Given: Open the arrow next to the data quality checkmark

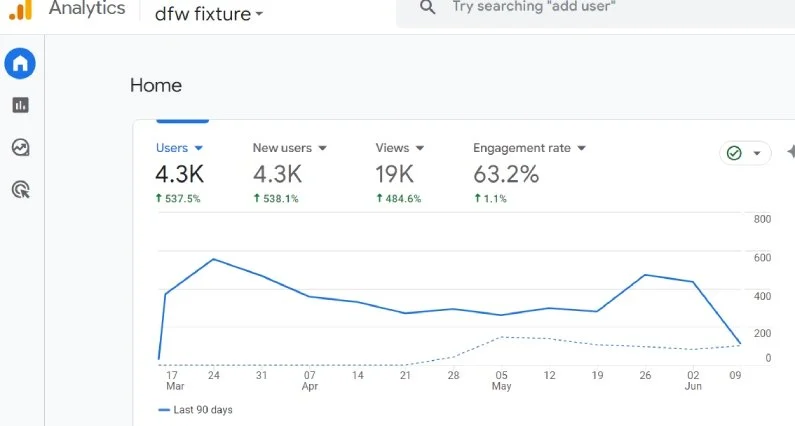Looking at the screenshot, I should coord(756,153).
